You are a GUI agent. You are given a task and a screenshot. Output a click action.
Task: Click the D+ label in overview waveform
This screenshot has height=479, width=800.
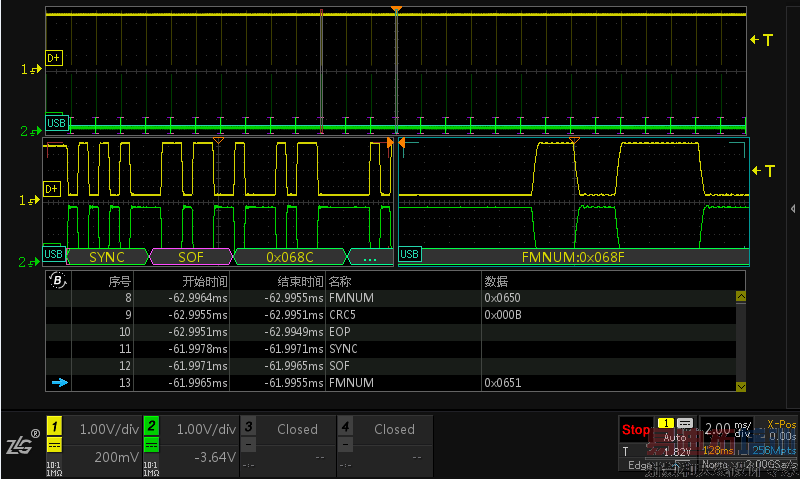(54, 58)
